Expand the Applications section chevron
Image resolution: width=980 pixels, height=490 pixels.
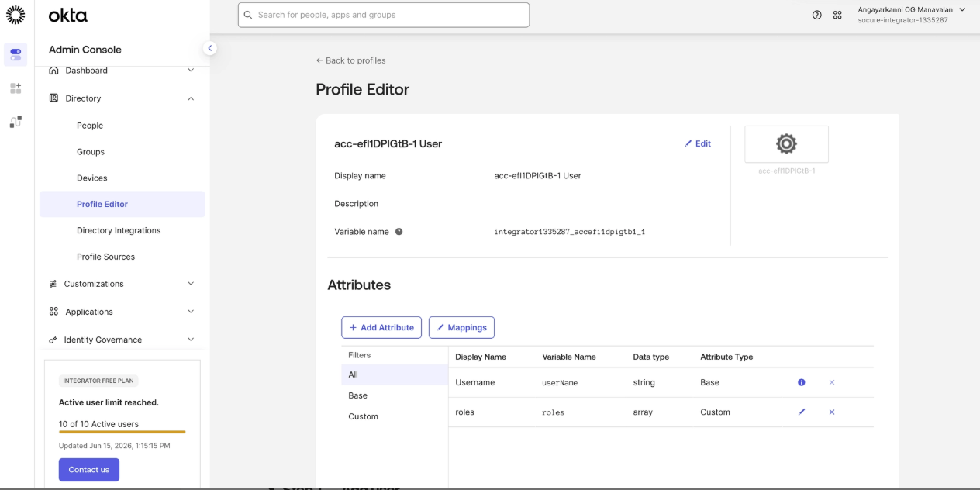pos(191,312)
